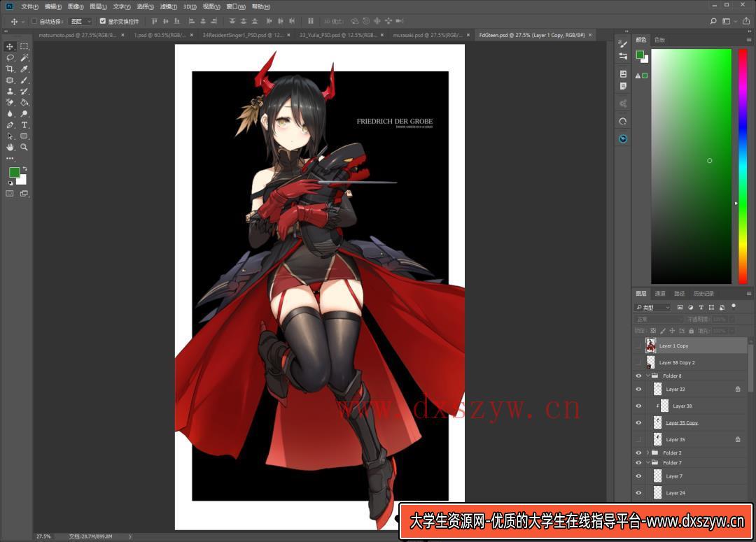
Task: Expand the Folder 2 group arrow
Action: (x=648, y=453)
